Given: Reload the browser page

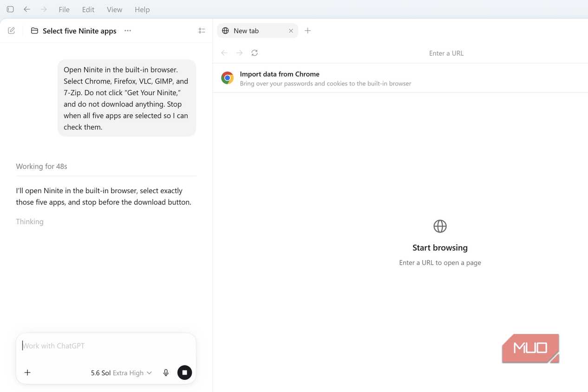Looking at the screenshot, I should point(255,53).
